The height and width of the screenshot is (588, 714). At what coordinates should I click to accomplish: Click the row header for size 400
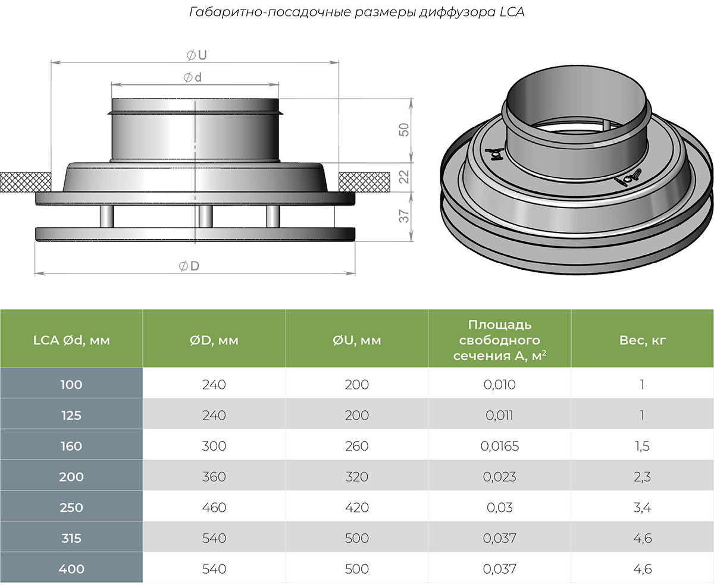71,569
